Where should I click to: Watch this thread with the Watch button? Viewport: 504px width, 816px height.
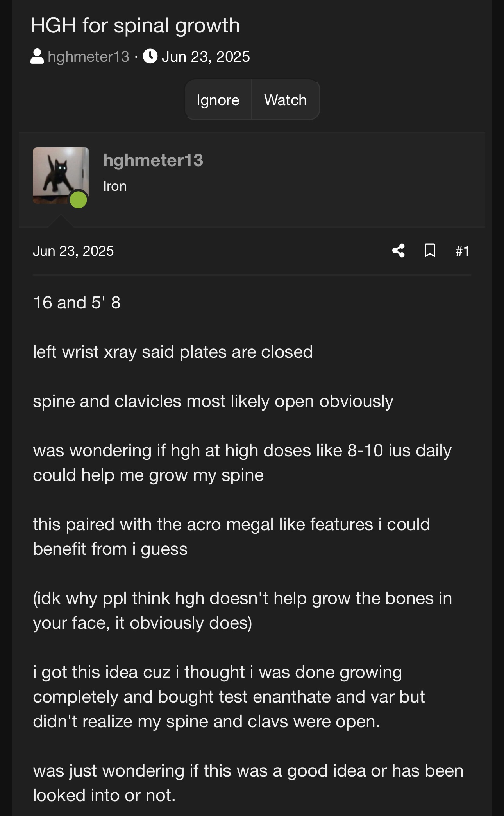(x=286, y=100)
